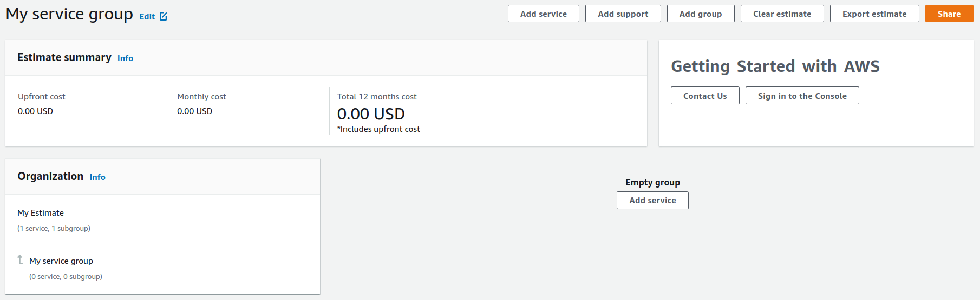Click Sign in to the Console

click(802, 96)
